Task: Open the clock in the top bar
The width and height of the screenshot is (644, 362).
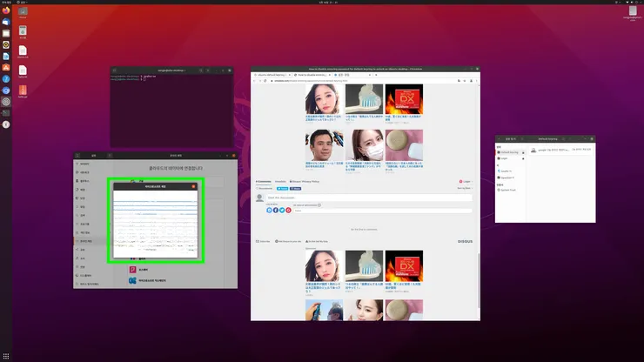Action: coord(328,2)
